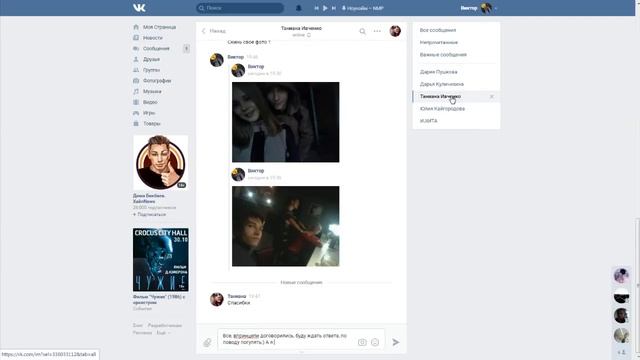Image resolution: width=640 pixels, height=360 pixels.
Task: Click the Друзья person icon
Action: point(136,59)
